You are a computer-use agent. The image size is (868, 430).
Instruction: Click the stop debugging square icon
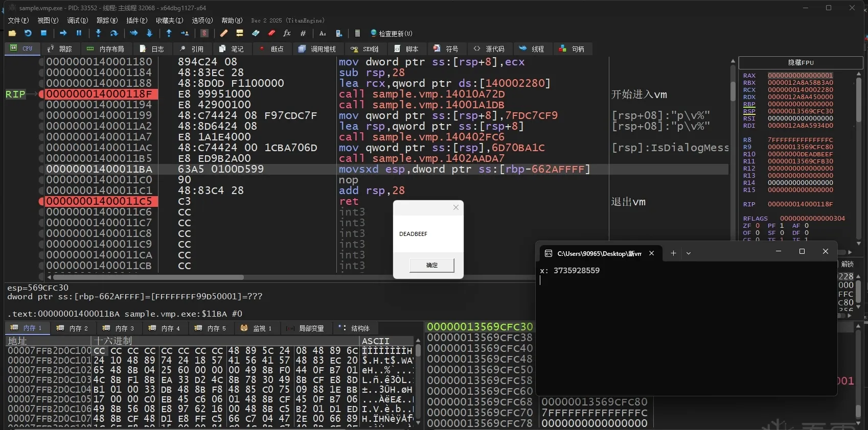[x=44, y=33]
